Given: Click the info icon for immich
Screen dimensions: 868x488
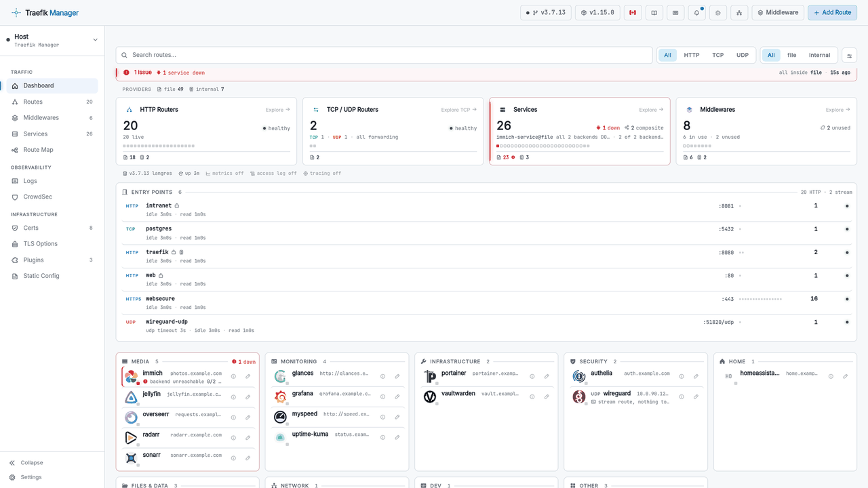Looking at the screenshot, I should point(233,376).
